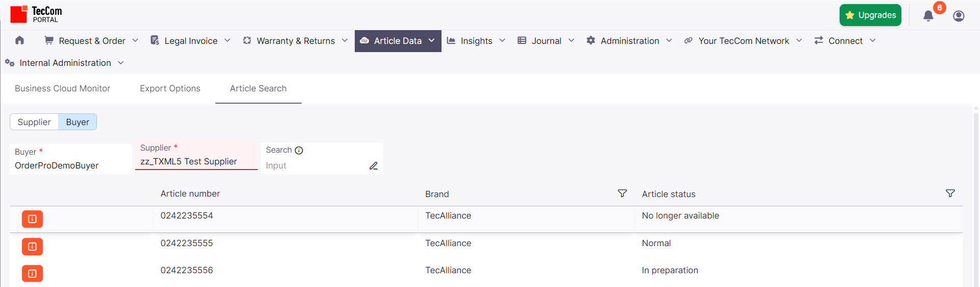Click the home icon in navigation bar
The height and width of the screenshot is (287, 980).
[x=19, y=40]
